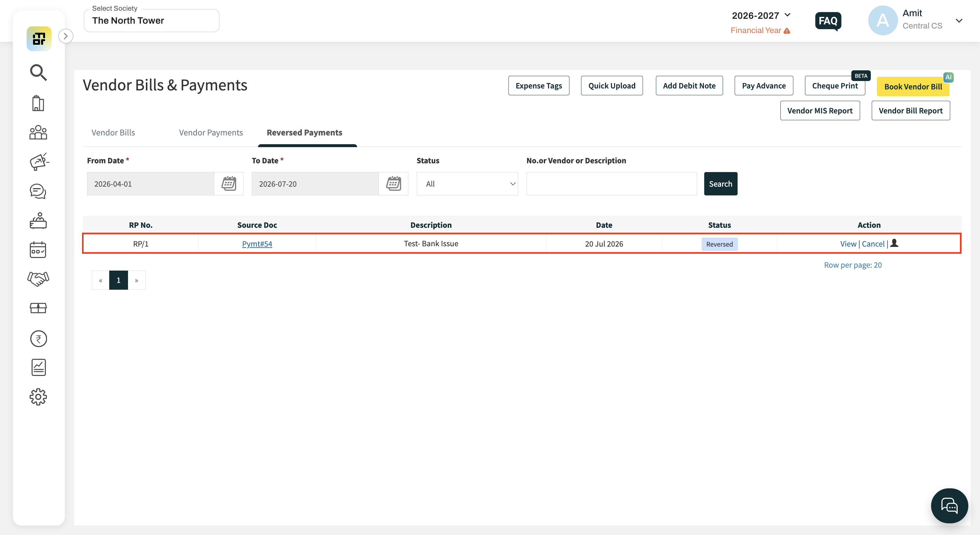Switch to the Vendor Bills tab
Viewport: 980px width, 535px height.
(113, 133)
